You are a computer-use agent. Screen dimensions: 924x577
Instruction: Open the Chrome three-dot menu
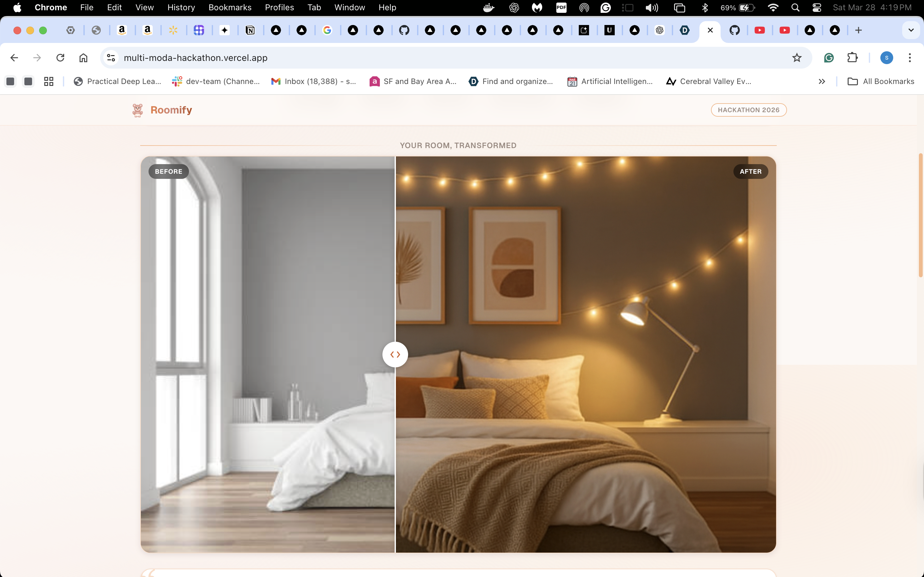point(910,58)
